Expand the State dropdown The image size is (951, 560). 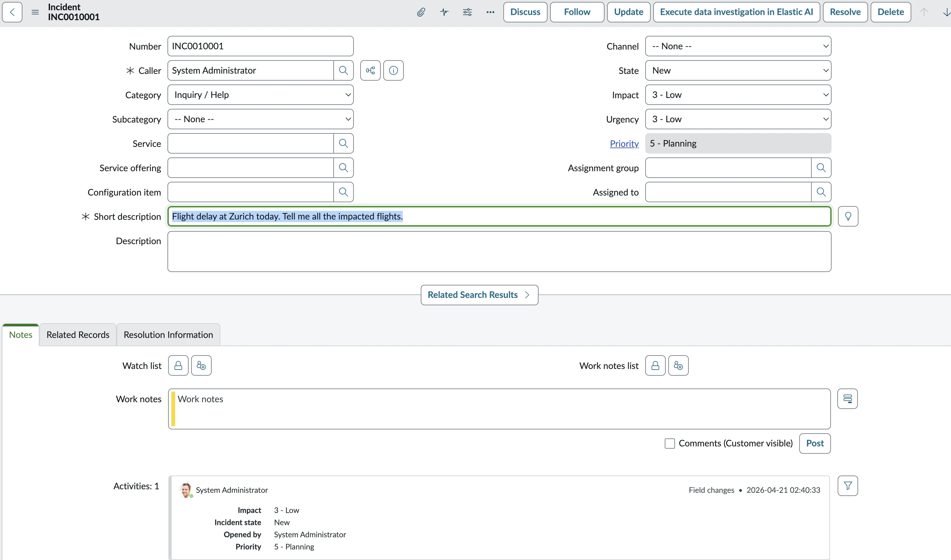click(x=738, y=71)
